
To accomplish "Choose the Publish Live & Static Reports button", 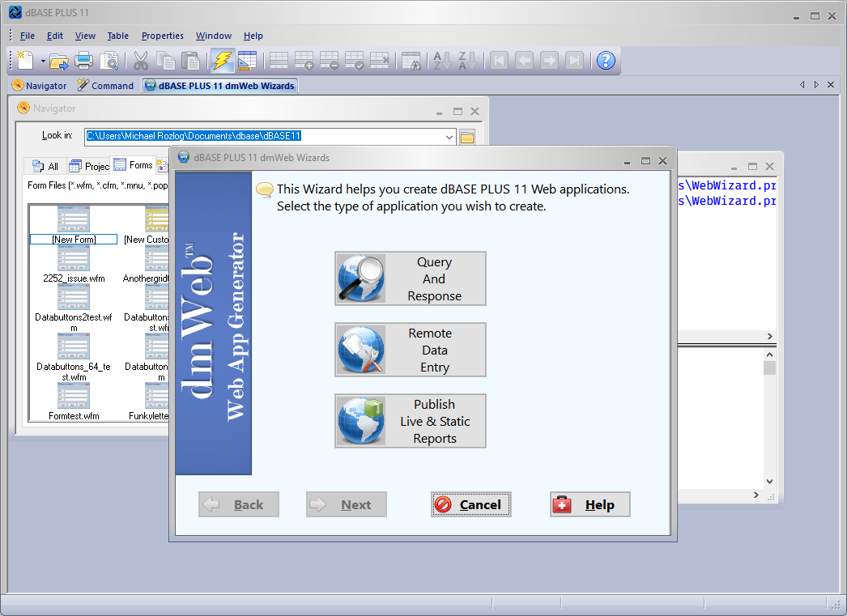I will (x=411, y=421).
